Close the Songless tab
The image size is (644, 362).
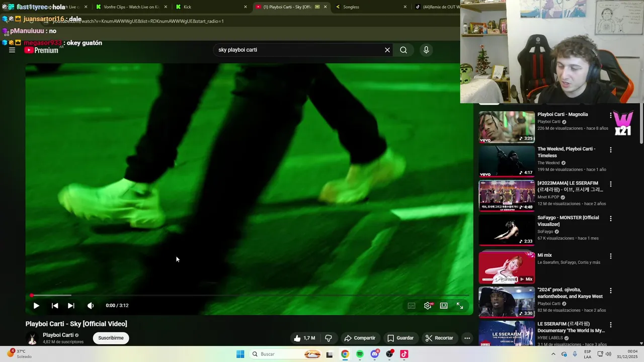pyautogui.click(x=405, y=7)
